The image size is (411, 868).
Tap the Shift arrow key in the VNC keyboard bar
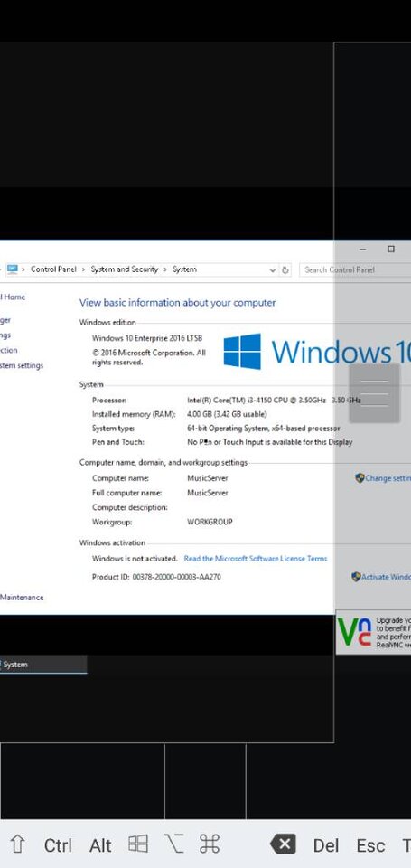coord(18,844)
